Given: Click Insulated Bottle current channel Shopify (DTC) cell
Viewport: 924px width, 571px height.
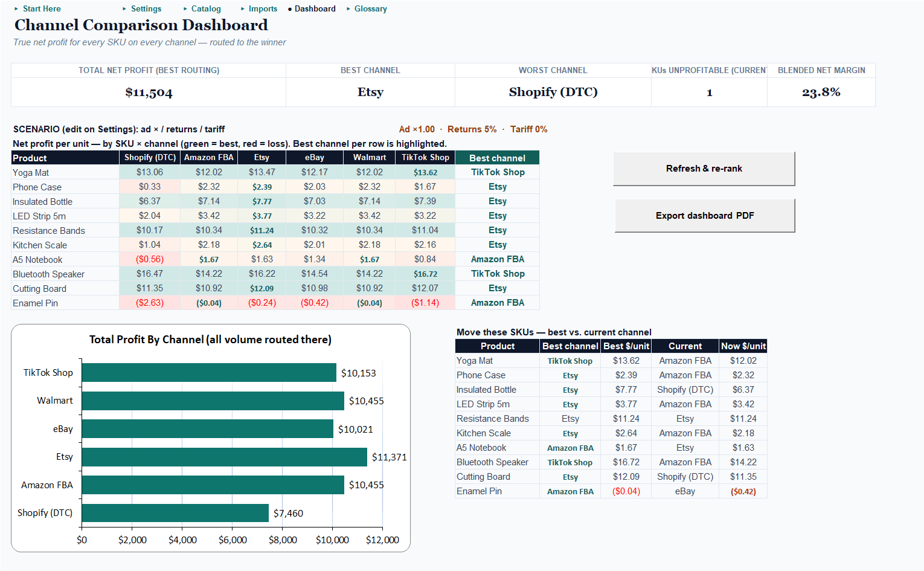Looking at the screenshot, I should (685, 390).
